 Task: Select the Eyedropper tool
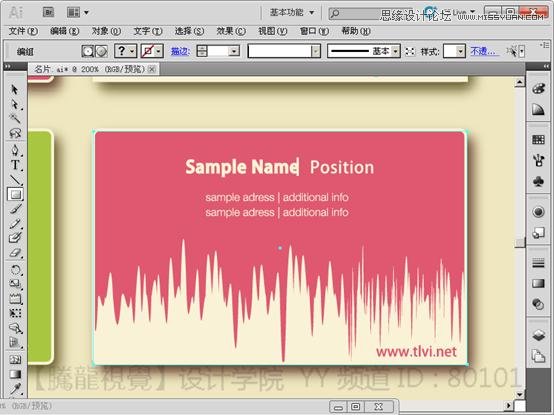coord(14,389)
